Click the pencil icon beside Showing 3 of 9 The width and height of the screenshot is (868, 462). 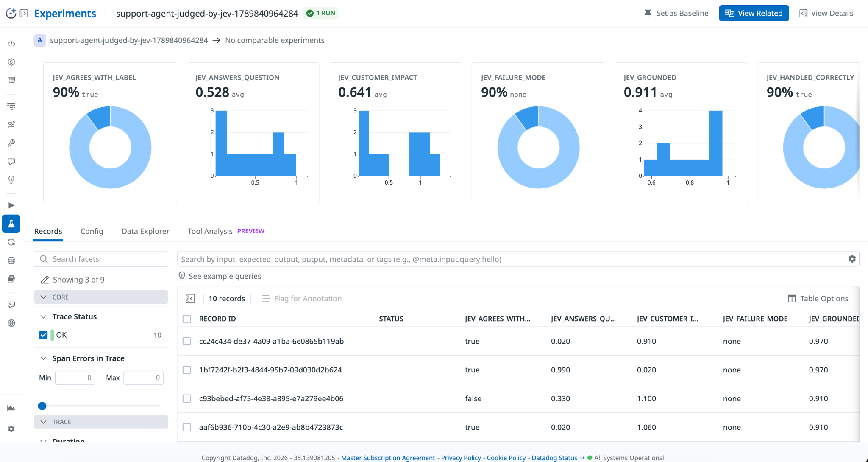tap(45, 280)
